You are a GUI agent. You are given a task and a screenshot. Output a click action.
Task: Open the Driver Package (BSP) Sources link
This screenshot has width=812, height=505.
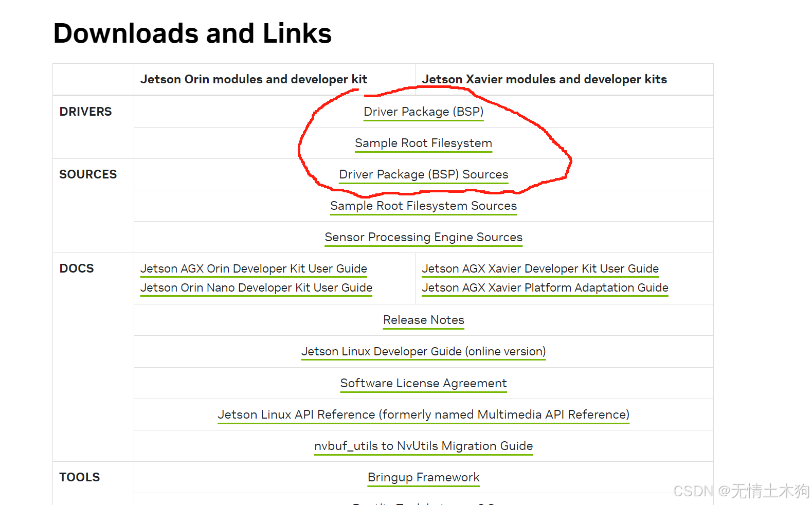(423, 174)
